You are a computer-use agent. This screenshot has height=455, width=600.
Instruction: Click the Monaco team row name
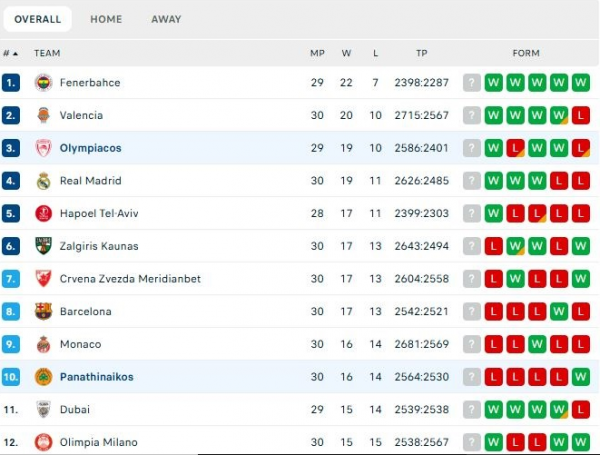pos(80,344)
